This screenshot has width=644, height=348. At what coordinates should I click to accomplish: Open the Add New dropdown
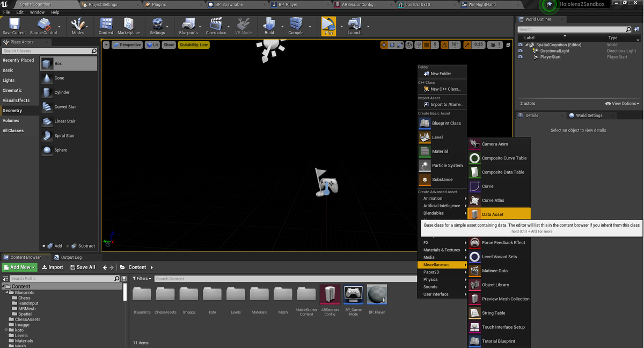[20, 267]
